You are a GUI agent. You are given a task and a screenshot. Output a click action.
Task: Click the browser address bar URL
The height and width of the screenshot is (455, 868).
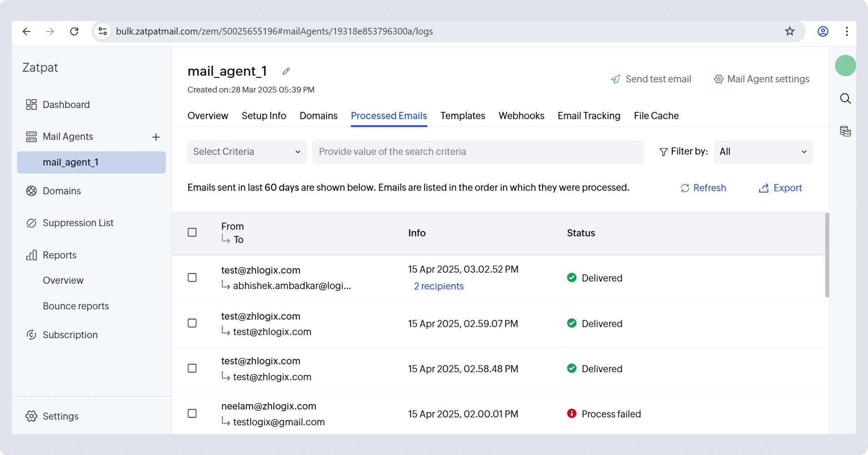[x=274, y=31]
